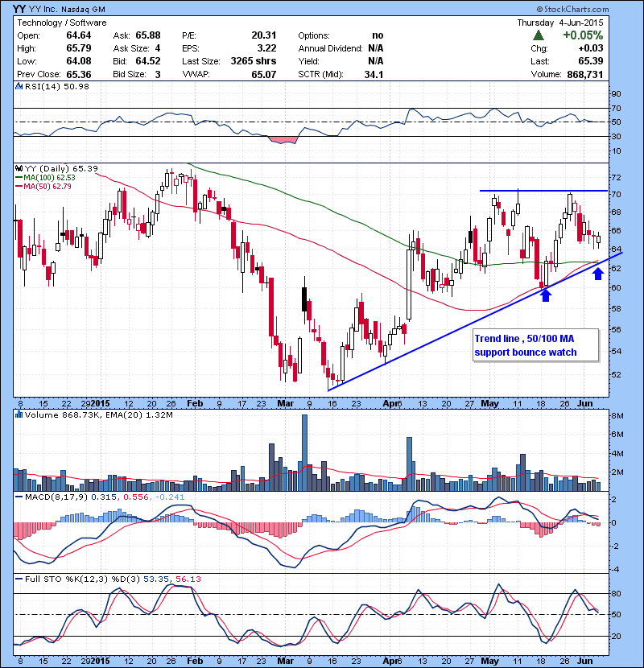Click the 'MACD(8,17,9)' indicator label
Screen dimensions: 644x668
(x=56, y=497)
